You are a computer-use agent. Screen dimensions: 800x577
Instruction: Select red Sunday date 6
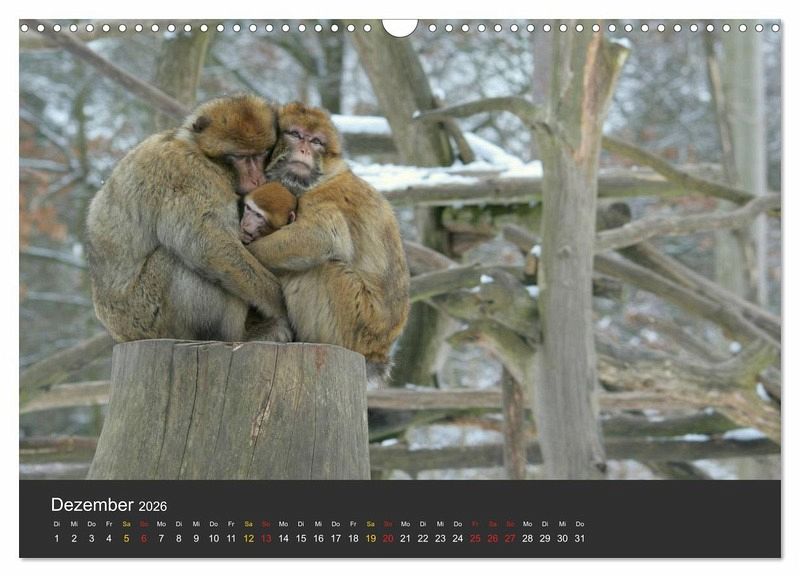click(x=144, y=538)
